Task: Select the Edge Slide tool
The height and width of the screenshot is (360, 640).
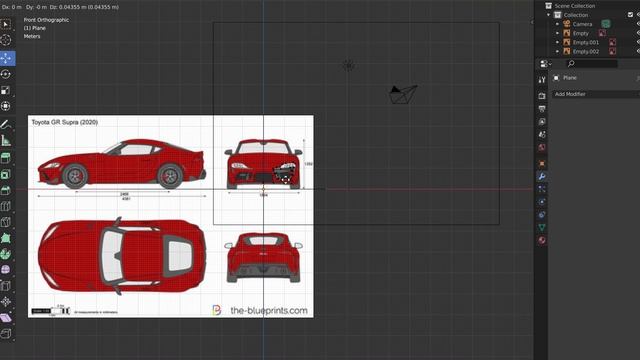Action: tap(6, 286)
